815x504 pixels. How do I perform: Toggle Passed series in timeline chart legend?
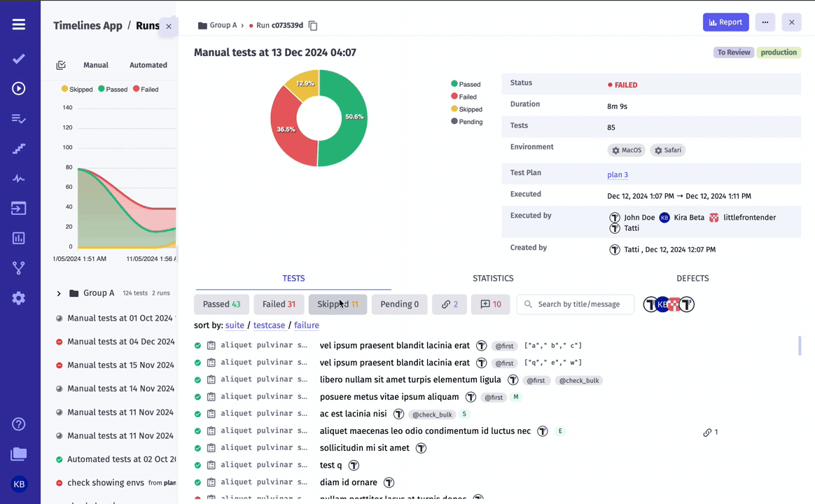113,90
